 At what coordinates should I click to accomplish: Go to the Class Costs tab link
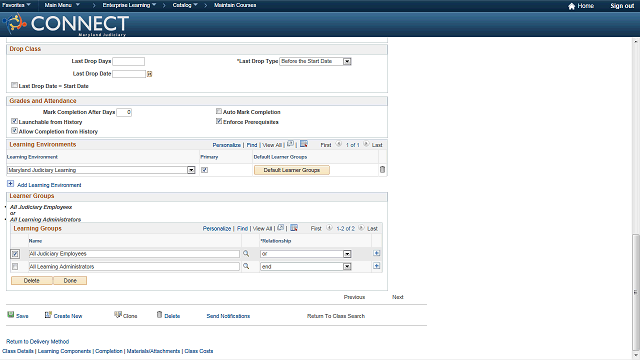click(x=199, y=351)
